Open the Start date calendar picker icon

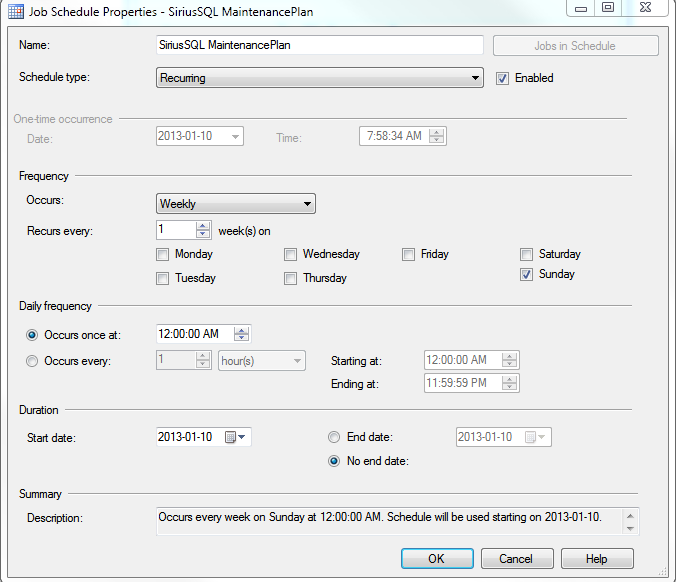(235, 437)
